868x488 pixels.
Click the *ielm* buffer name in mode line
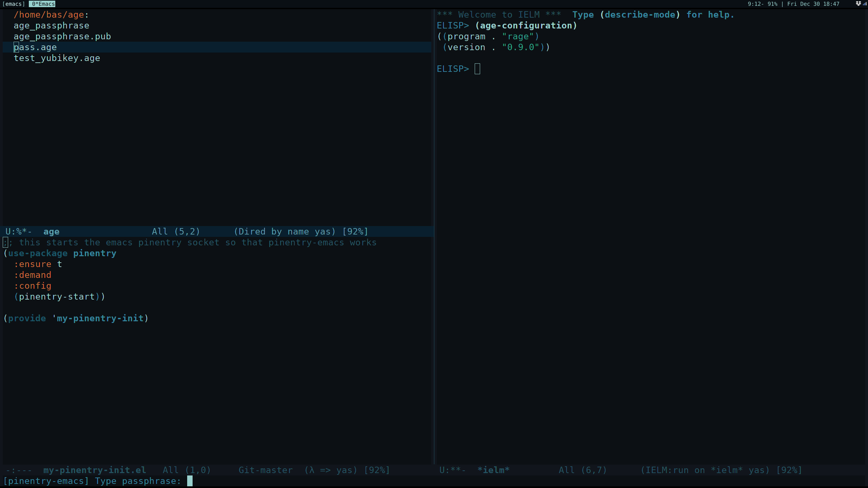(x=493, y=470)
